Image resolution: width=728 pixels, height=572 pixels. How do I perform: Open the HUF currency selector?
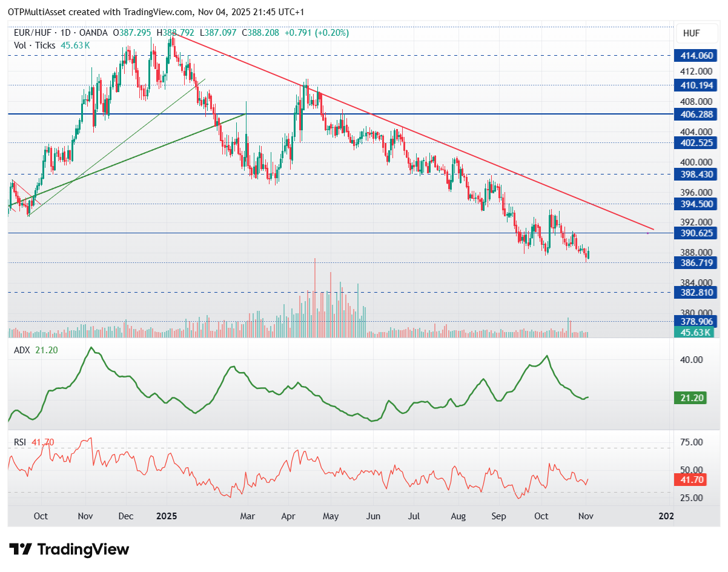(691, 33)
